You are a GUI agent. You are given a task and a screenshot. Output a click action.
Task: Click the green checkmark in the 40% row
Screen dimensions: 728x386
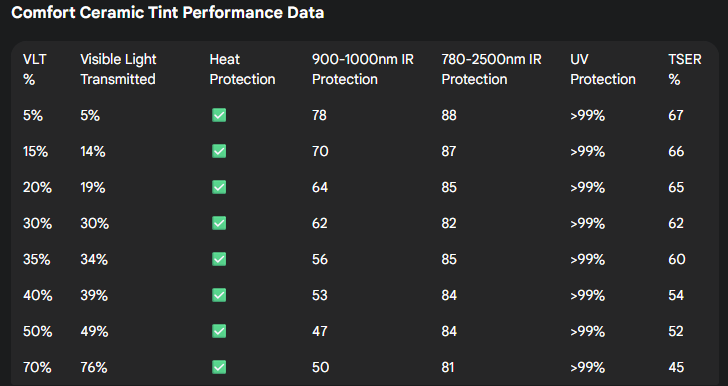(x=219, y=295)
